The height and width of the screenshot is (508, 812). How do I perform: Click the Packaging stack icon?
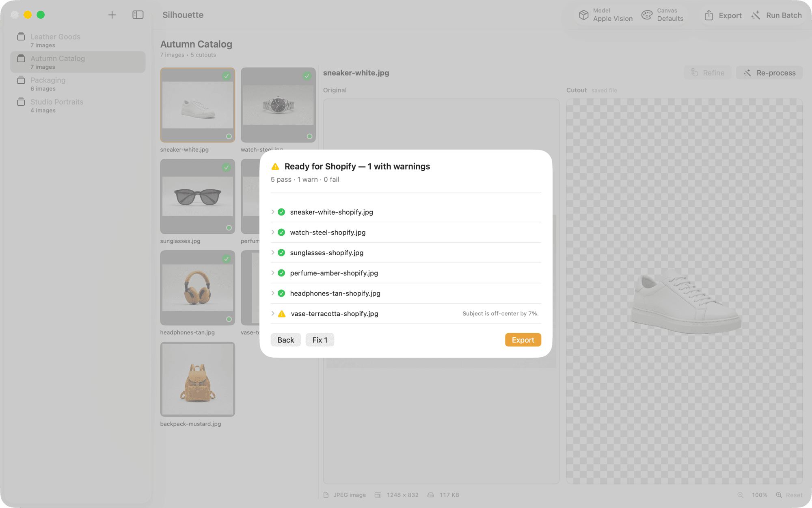[21, 80]
